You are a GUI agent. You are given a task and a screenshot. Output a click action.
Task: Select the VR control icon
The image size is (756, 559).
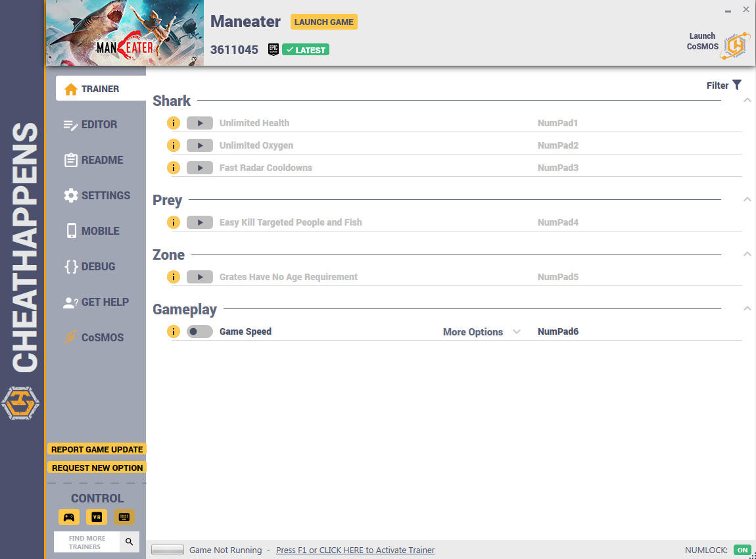tap(97, 517)
